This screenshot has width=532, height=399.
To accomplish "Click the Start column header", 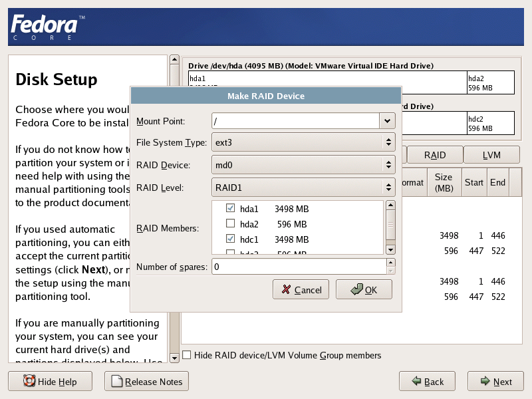I will pyautogui.click(x=474, y=182).
